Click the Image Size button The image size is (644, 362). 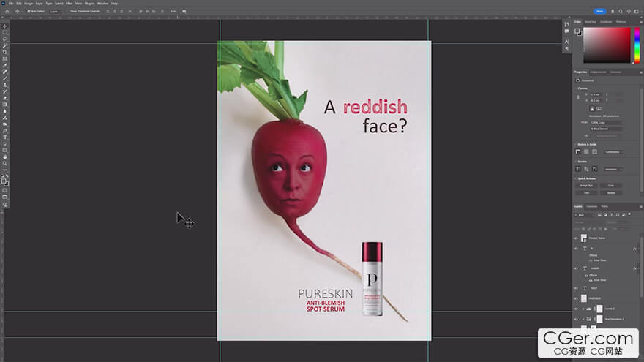(587, 186)
